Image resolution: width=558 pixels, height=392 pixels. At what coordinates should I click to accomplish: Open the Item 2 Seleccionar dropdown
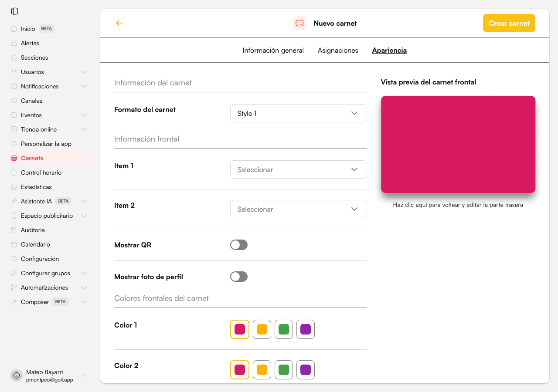pyautogui.click(x=299, y=209)
